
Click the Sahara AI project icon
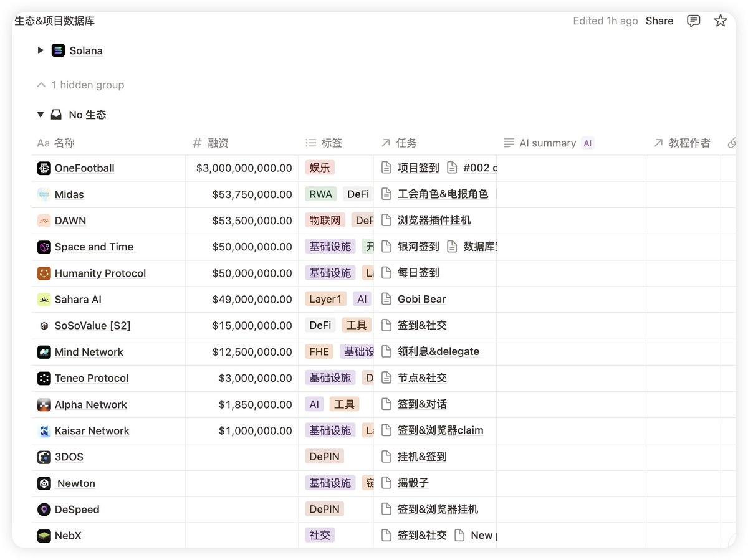[44, 300]
